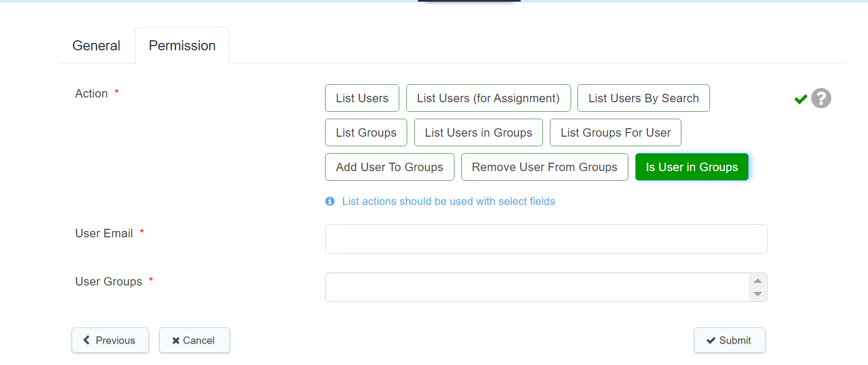The width and height of the screenshot is (868, 365).
Task: Click the User Groups label
Action: tap(109, 281)
